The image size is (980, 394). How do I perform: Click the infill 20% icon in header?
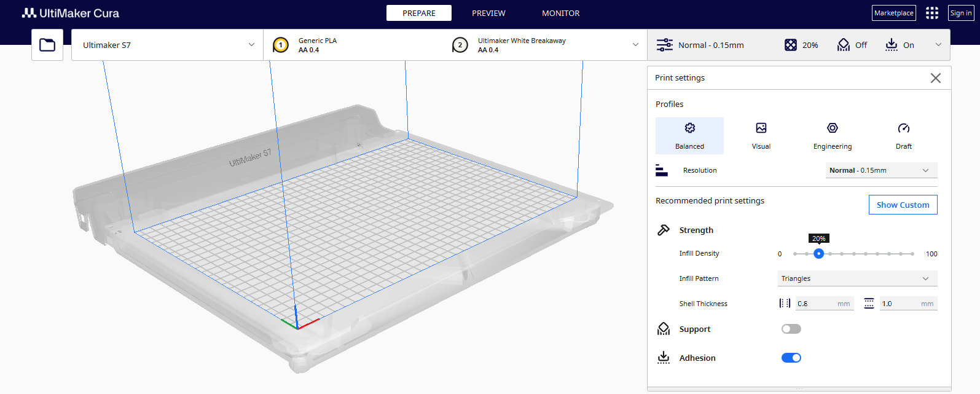click(x=791, y=45)
